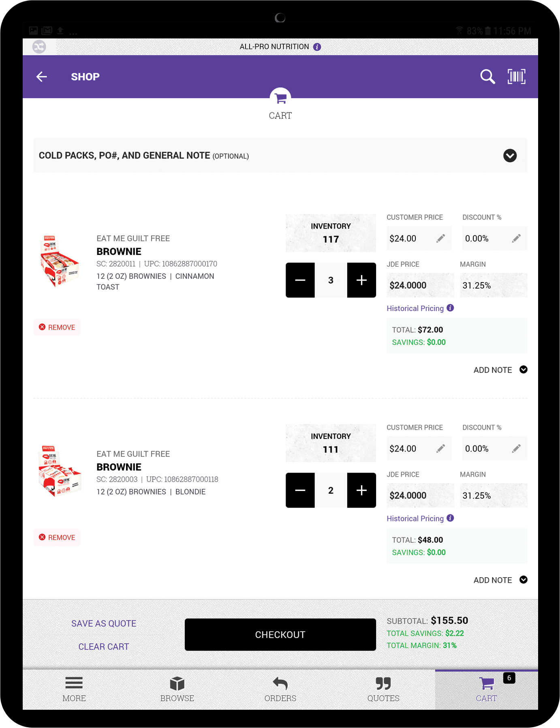Decrease Blondie brownie quantity
Image resolution: width=560 pixels, height=728 pixels.
[x=300, y=490]
